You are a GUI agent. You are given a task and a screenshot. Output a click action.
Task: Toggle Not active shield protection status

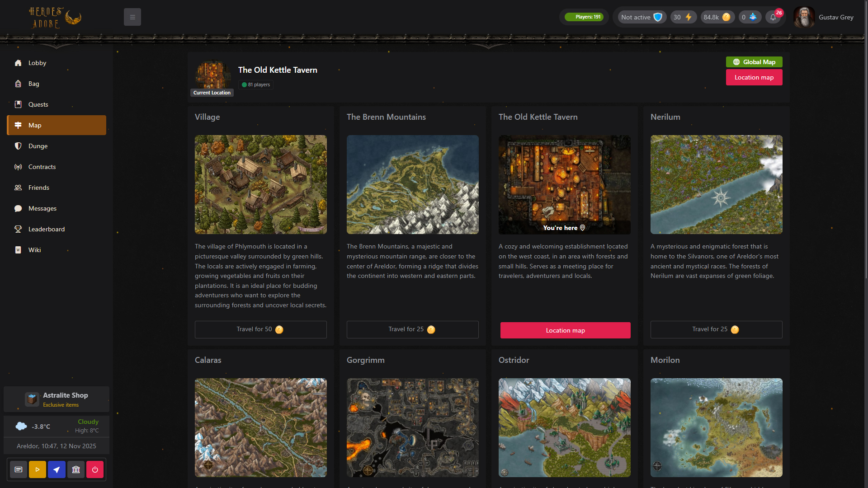pyautogui.click(x=642, y=17)
